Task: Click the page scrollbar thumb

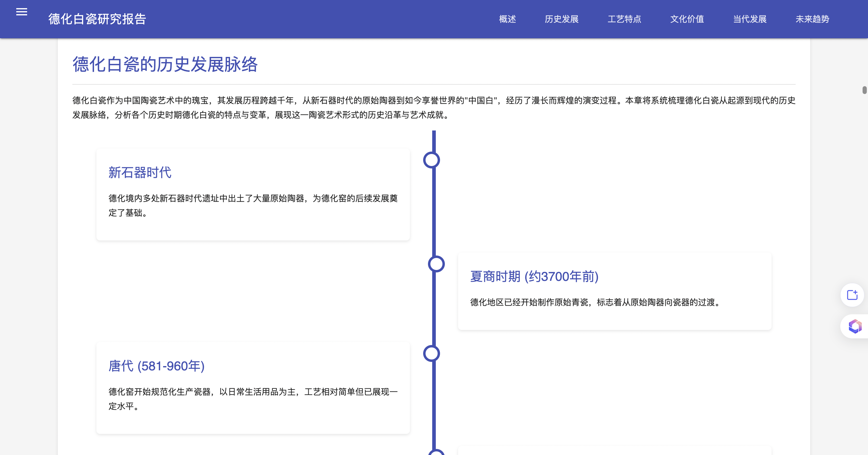Action: click(864, 90)
